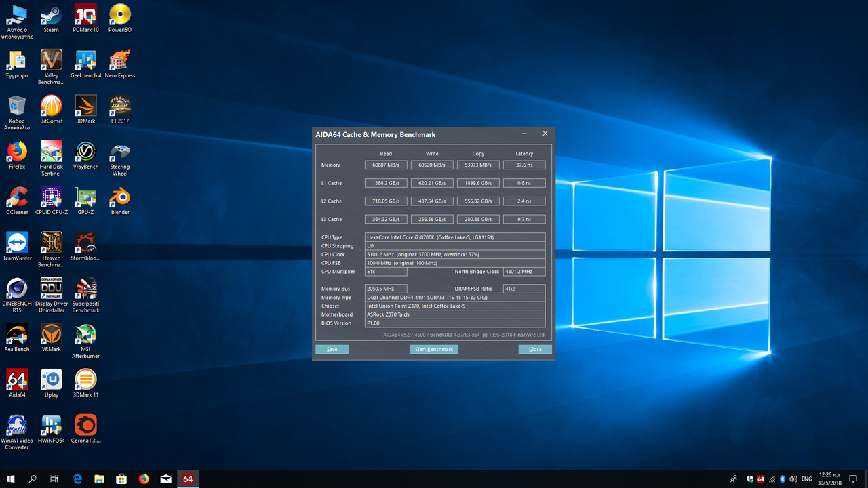This screenshot has width=868, height=488.
Task: Select the Hard Disk Sentinel desktop icon
Action: coord(52,158)
